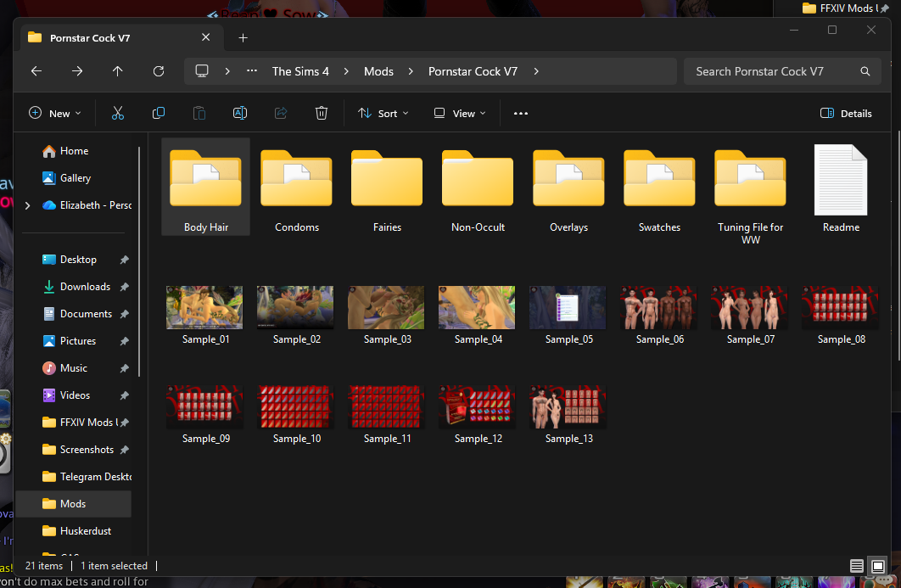This screenshot has width=901, height=588.
Task: Select Mods in the sidebar
Action: [x=74, y=504]
